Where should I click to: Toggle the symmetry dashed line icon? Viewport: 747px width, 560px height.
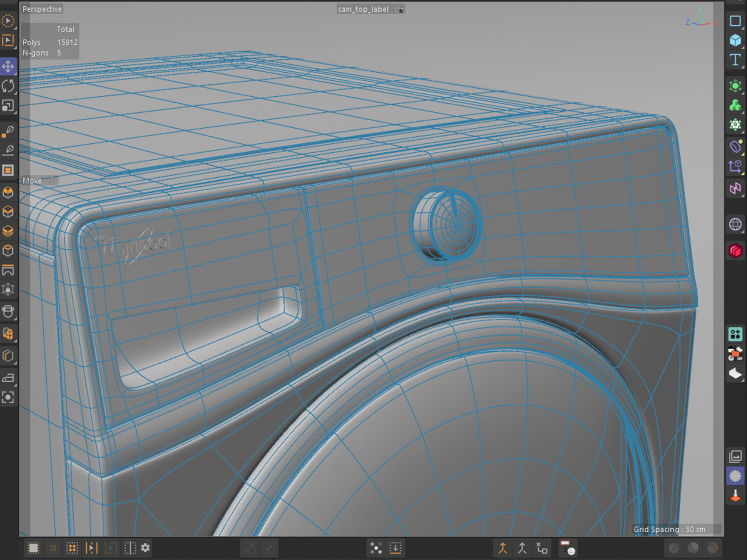(130, 548)
